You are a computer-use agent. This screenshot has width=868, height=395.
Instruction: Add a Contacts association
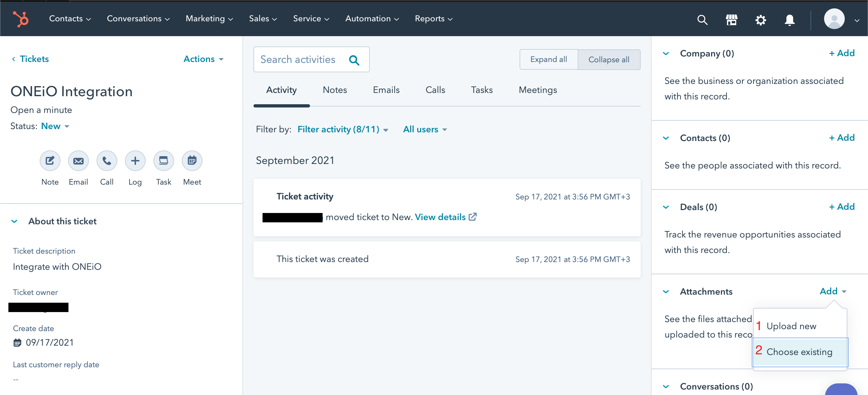coord(842,138)
